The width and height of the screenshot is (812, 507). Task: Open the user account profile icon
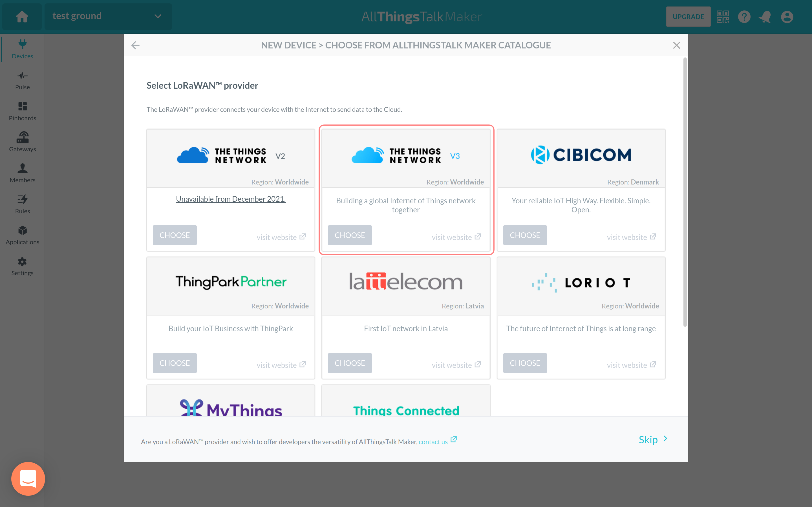click(x=787, y=16)
